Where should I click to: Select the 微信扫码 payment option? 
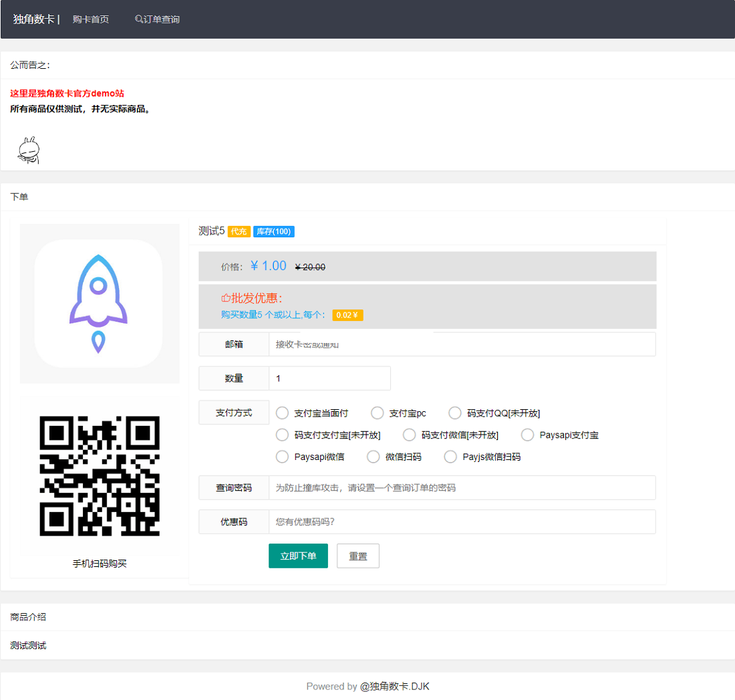coord(373,457)
